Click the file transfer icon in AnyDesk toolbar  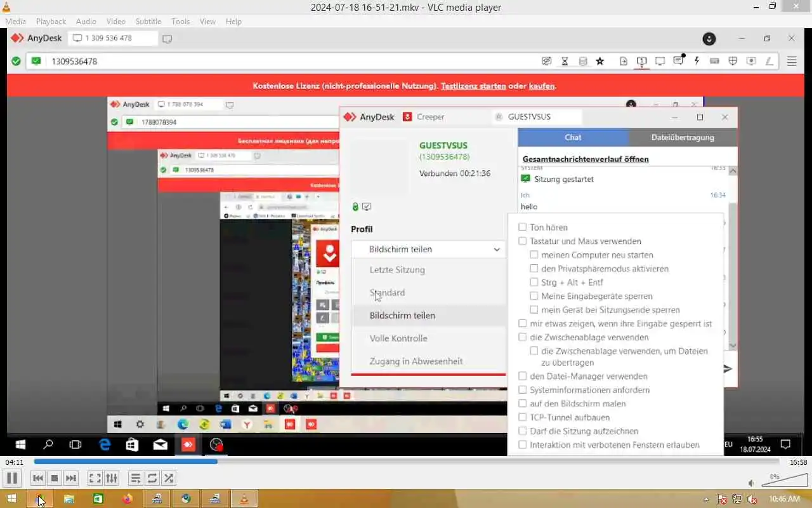pos(624,62)
